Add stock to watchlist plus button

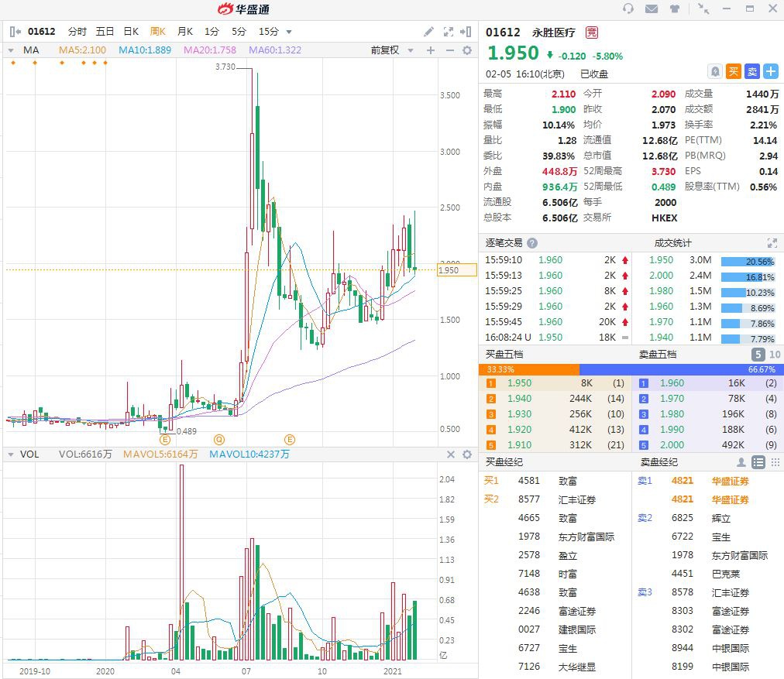click(x=771, y=71)
